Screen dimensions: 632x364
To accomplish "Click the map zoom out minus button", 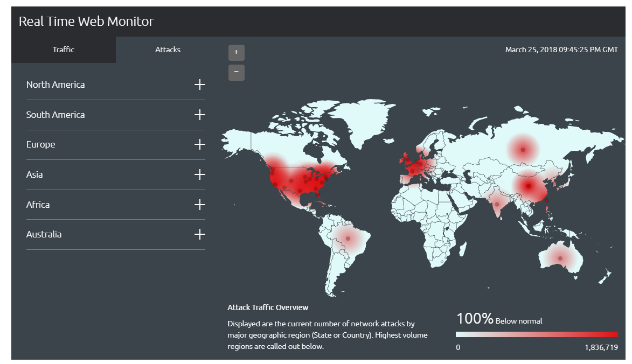I will tap(236, 72).
